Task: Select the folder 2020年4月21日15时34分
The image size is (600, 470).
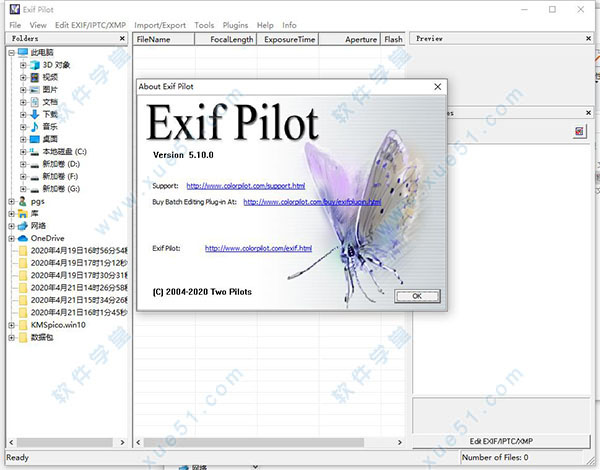Action: tap(73, 300)
